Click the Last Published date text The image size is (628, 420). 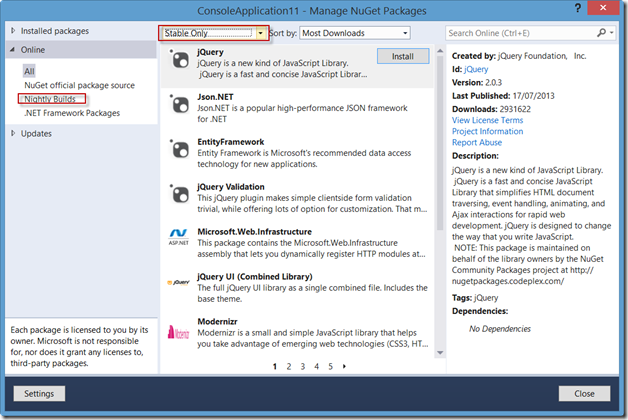coord(503,96)
